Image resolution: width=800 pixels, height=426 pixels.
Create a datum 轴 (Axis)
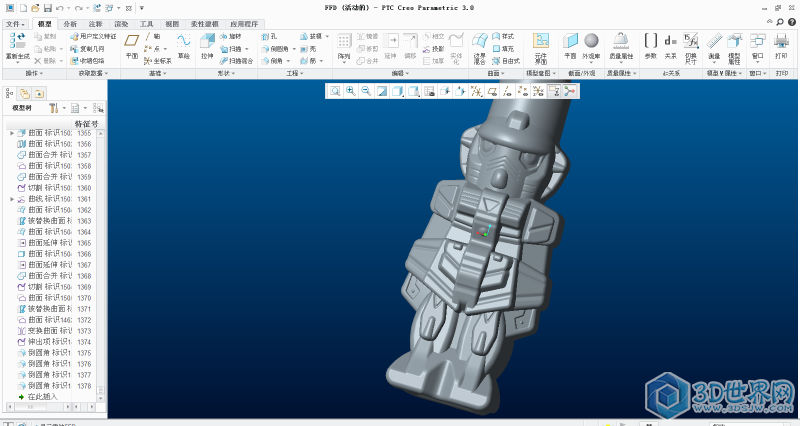tap(153, 36)
